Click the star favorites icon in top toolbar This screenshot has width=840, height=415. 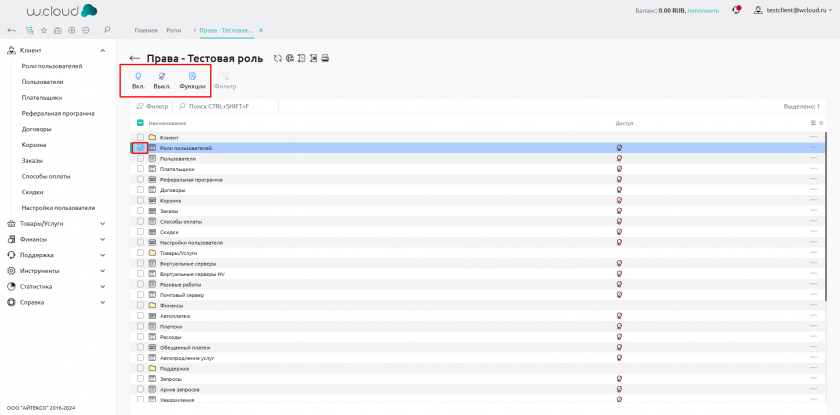point(44,31)
